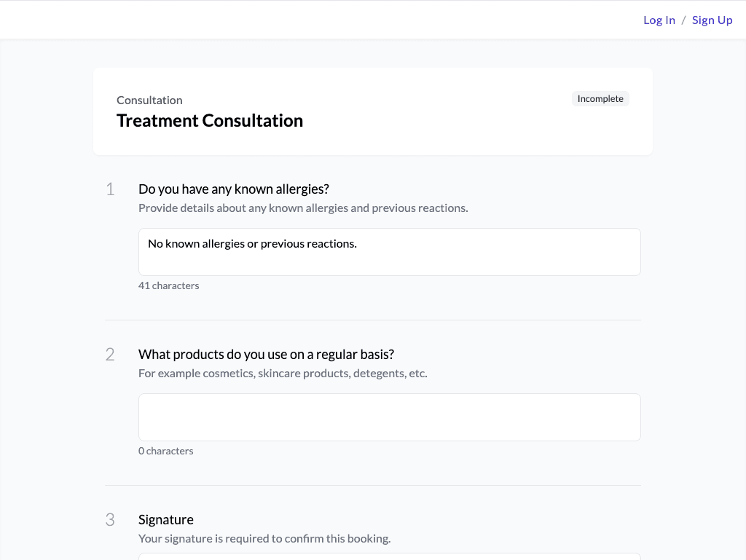The height and width of the screenshot is (560, 746).
Task: Click the 'No known allergies' answer text
Action: pos(252,244)
